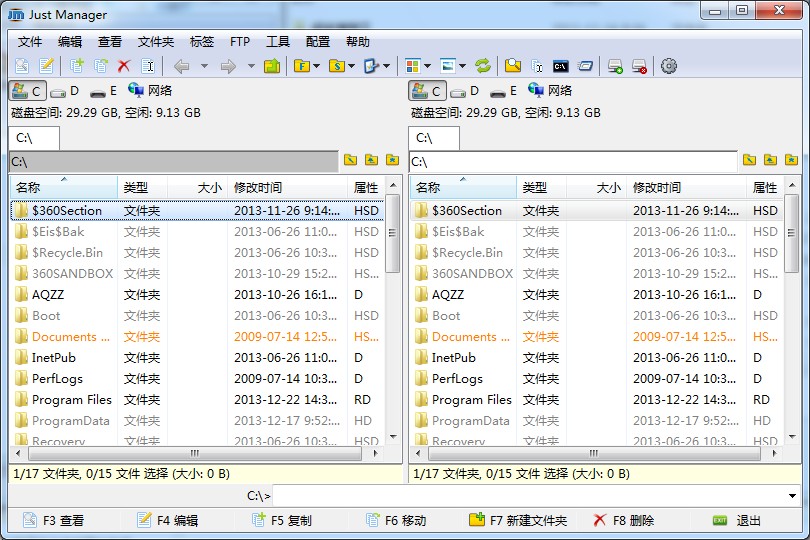Screen dimensions: 810x540
Task: Disconnect network drive with red icon
Action: (639, 66)
